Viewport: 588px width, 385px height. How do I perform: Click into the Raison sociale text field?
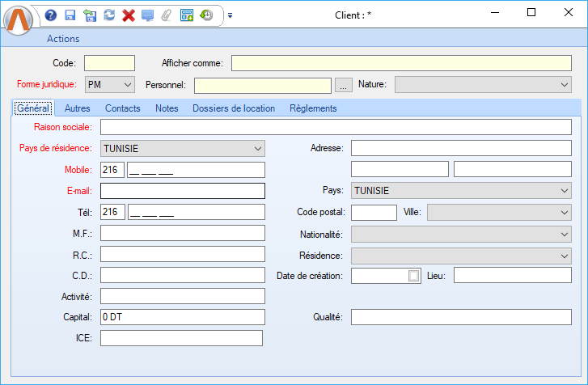click(336, 127)
